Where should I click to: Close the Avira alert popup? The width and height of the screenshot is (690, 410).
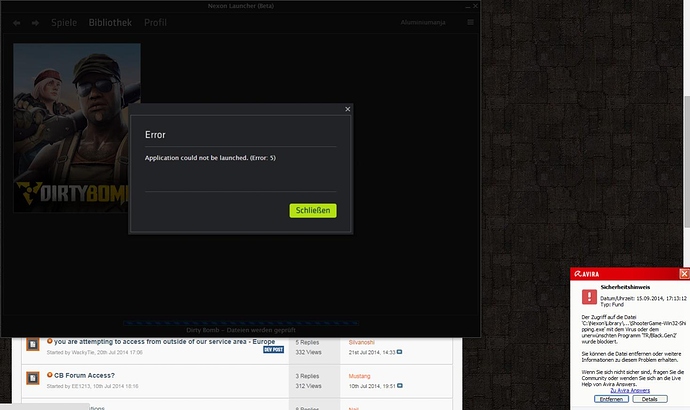point(683,272)
